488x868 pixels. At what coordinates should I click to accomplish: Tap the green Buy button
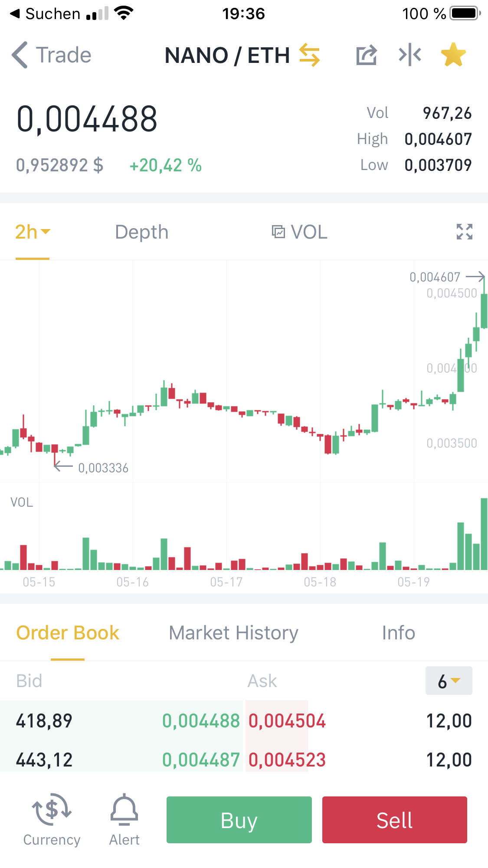tap(239, 820)
